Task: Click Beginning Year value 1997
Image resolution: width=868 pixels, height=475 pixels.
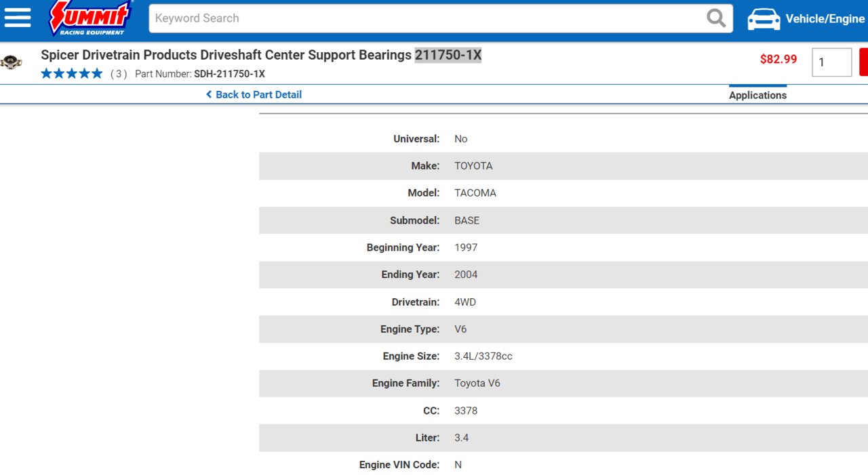Action: [x=466, y=247]
